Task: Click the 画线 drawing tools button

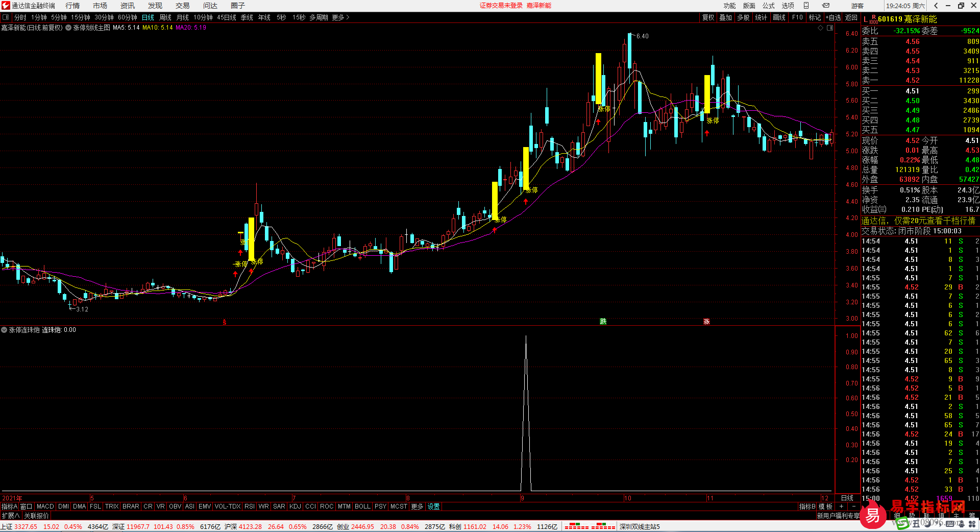Action: point(779,17)
